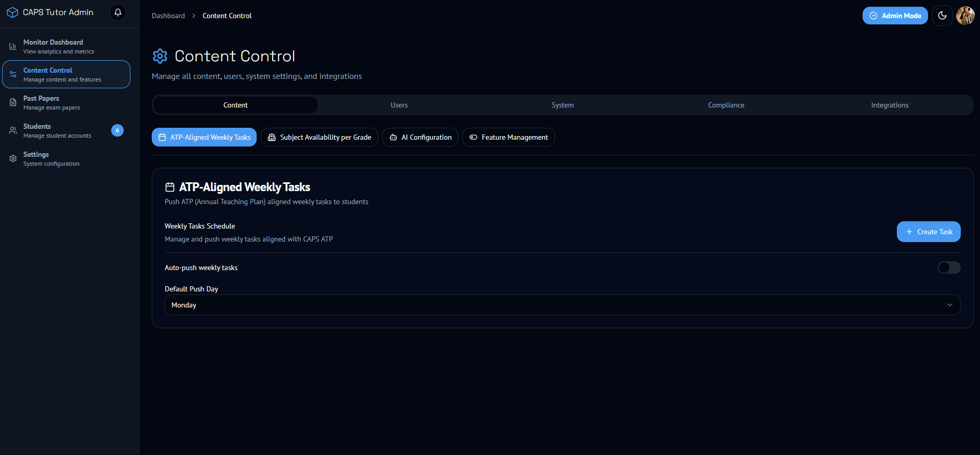Open Subject Availability per Grade section
Screen dimensions: 980x455
(x=319, y=137)
